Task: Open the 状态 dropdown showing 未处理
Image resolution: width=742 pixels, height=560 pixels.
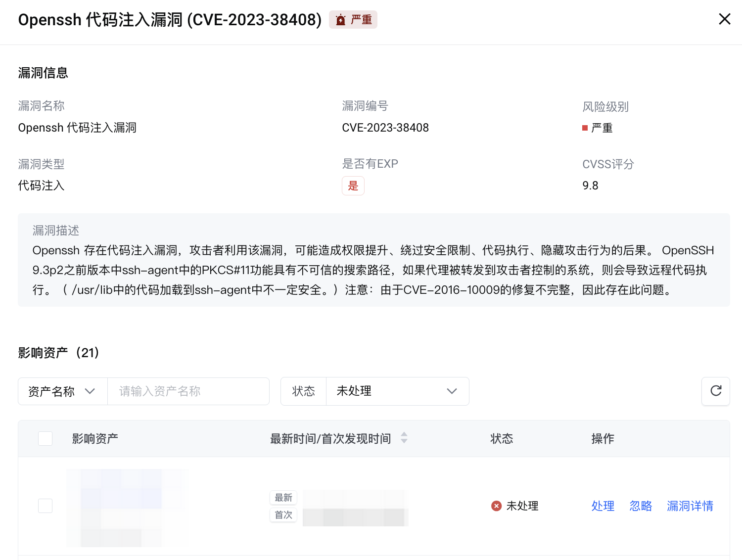Action: [x=397, y=391]
